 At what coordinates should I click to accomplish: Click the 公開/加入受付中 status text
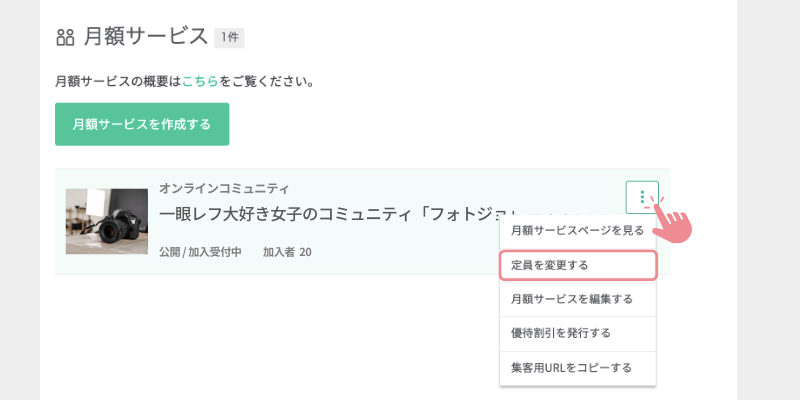(x=200, y=252)
